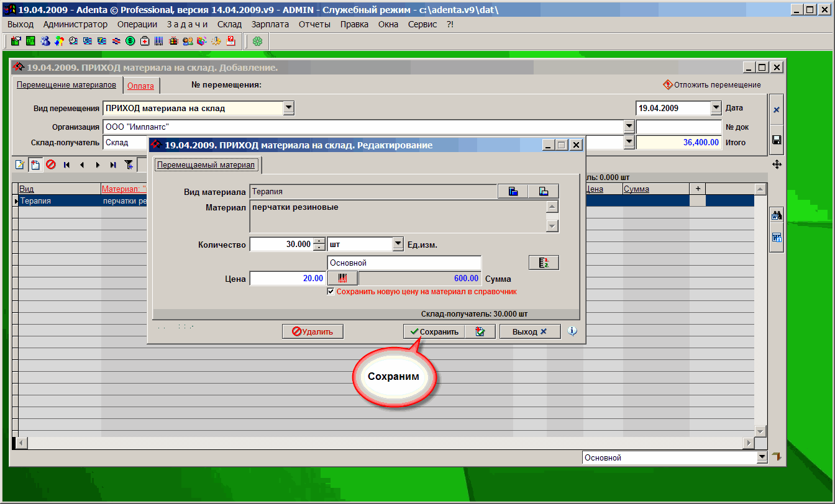
Task: Click the green dollar sign toolbar icon
Action: pyautogui.click(x=130, y=42)
